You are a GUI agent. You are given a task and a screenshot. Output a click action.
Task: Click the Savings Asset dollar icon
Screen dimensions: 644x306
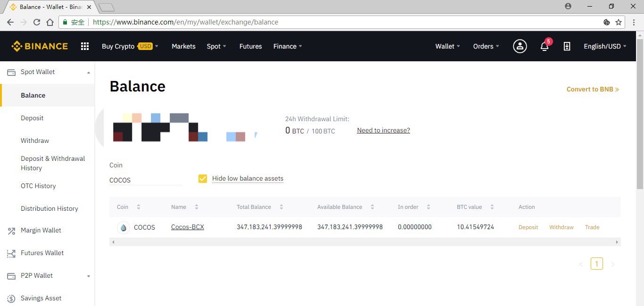point(11,298)
